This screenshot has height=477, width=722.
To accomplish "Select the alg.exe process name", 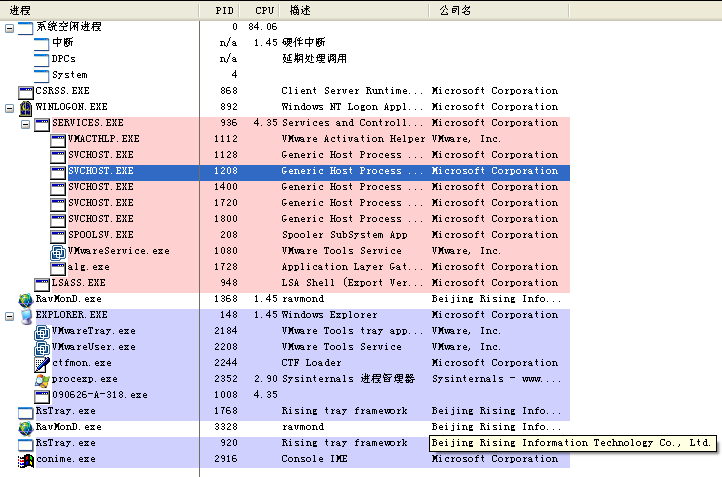I will (88, 267).
